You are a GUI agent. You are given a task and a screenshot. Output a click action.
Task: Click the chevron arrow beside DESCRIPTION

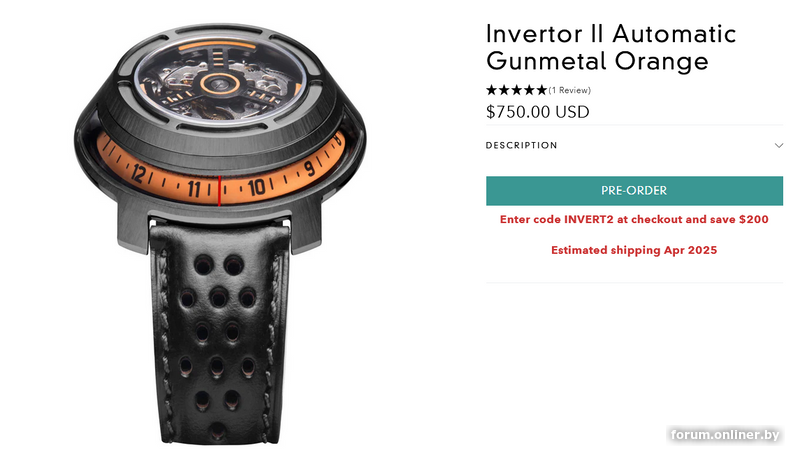pos(779,145)
